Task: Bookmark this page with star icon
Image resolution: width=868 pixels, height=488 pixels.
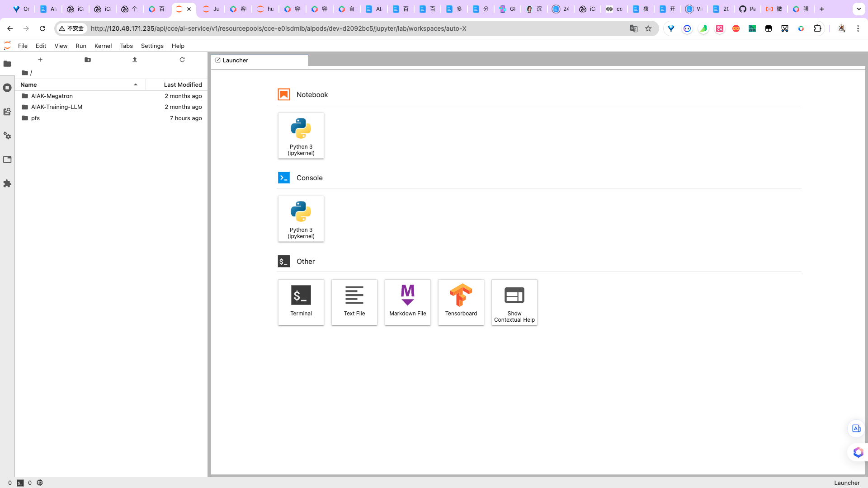Action: pyautogui.click(x=648, y=28)
